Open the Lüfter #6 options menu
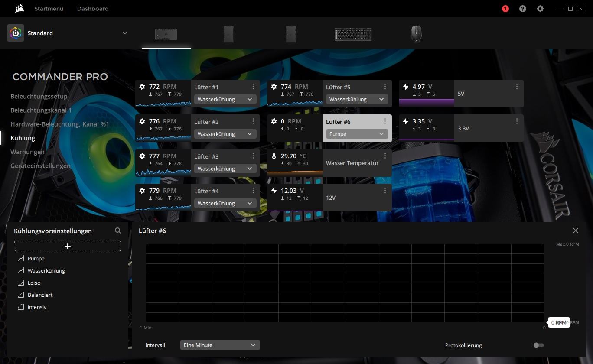The width and height of the screenshot is (593, 364). (x=385, y=121)
